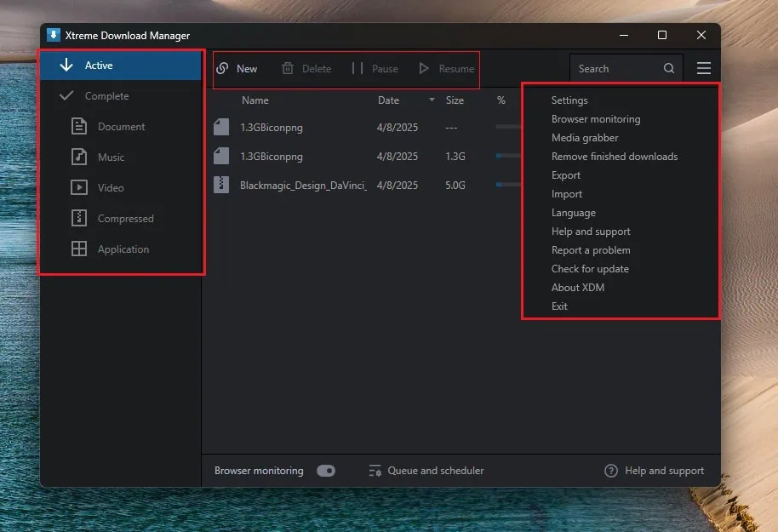Select Exit from the menu
778x532 pixels.
(559, 306)
